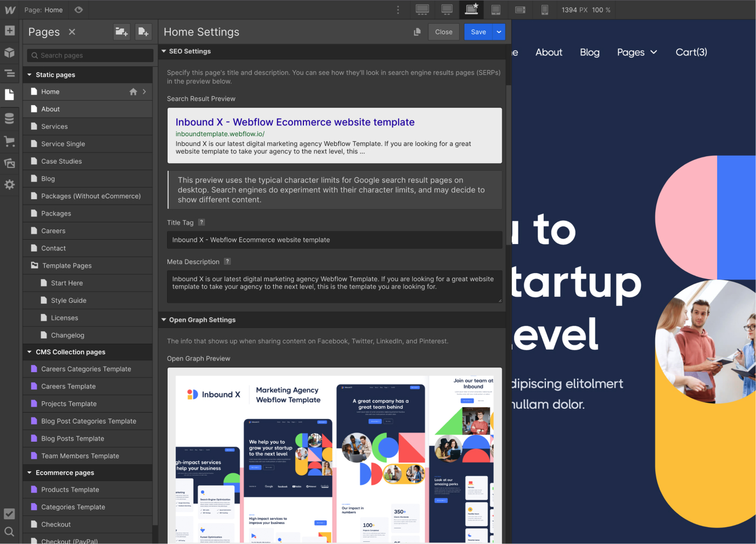Switch to mobile portrait breakpoint
Image resolution: width=756 pixels, height=544 pixels.
(x=545, y=10)
